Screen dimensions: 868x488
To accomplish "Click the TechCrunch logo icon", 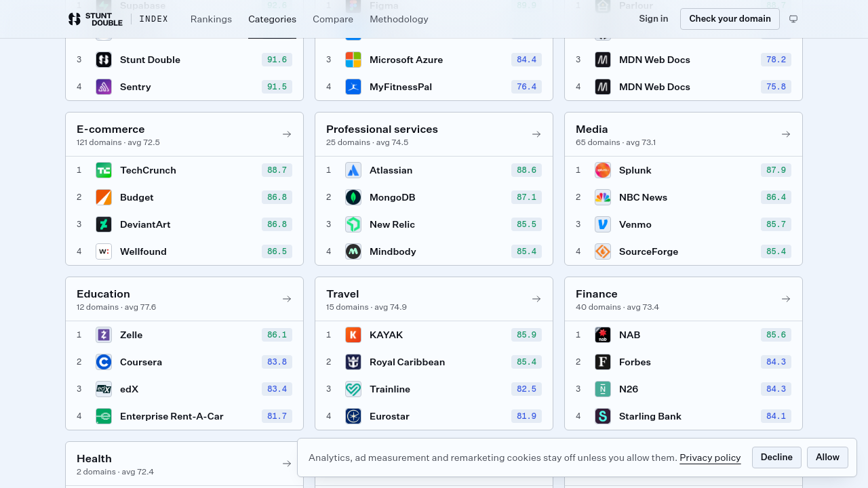I will pyautogui.click(x=104, y=170).
